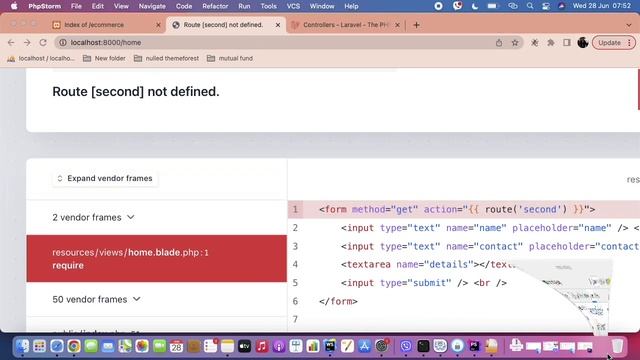640x360 pixels.
Task: Open 'mutual fund' bookmark folder
Action: click(x=230, y=58)
